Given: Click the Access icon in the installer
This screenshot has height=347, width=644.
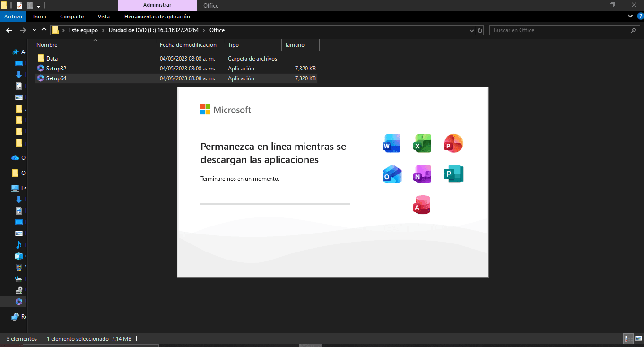Looking at the screenshot, I should [x=421, y=205].
